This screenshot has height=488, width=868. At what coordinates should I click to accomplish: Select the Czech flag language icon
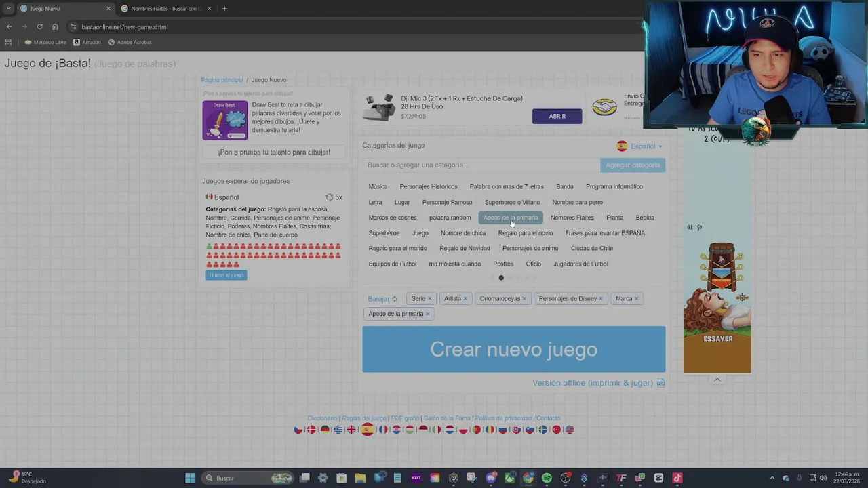coord(298,430)
